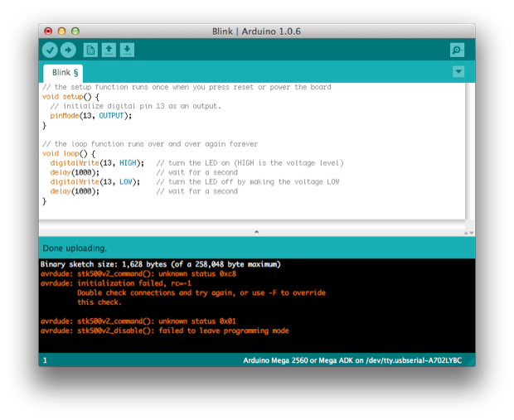
Task: Click the 'Done uploading.' status bar
Action: click(x=257, y=248)
